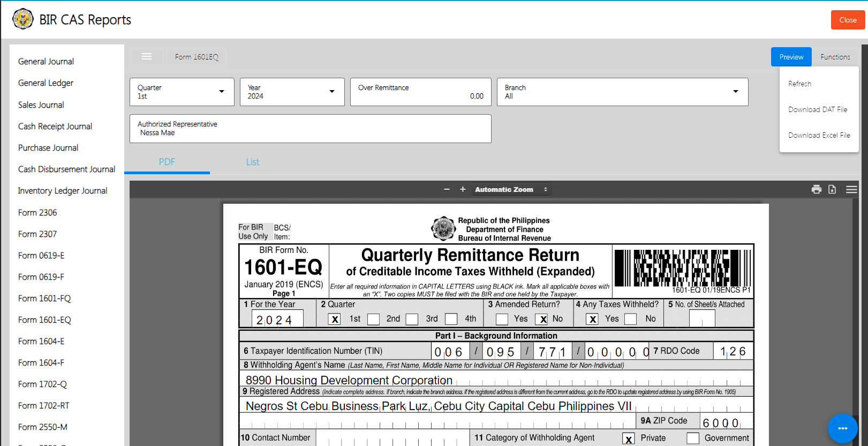Download the PDF file icon
This screenshot has height=446, width=868.
(832, 189)
